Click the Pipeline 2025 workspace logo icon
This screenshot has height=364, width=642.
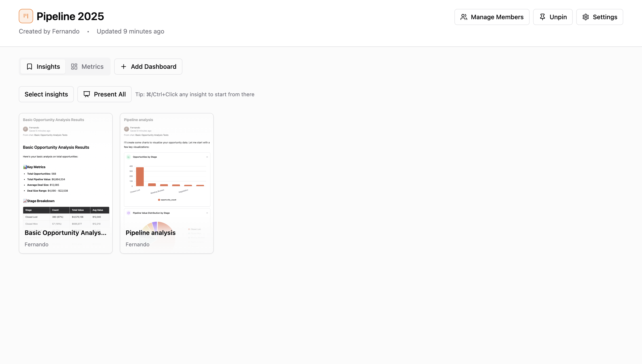click(x=26, y=16)
